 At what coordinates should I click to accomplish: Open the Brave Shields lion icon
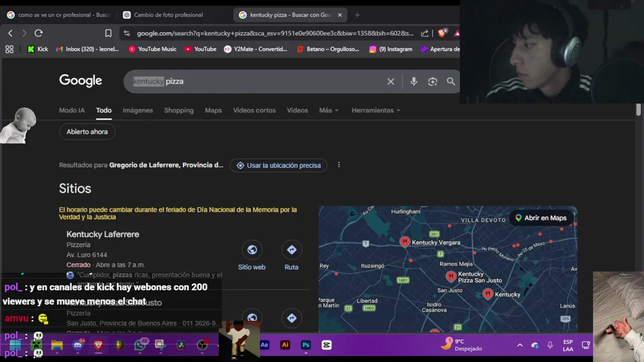[x=442, y=33]
